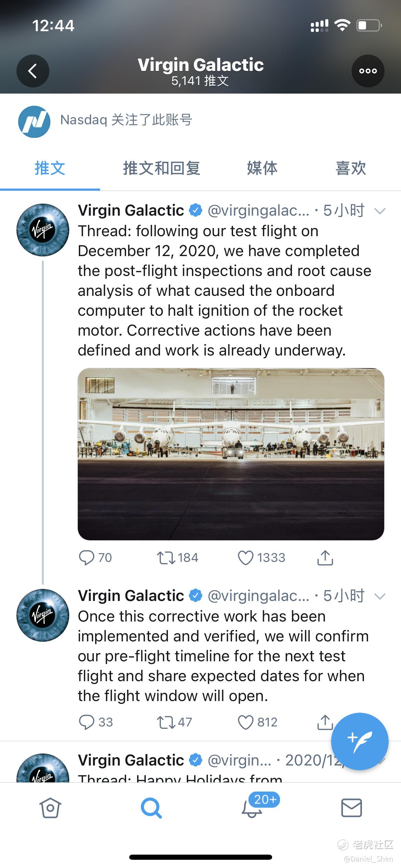Open the messages envelope icon
The image size is (401, 868).
(x=351, y=808)
